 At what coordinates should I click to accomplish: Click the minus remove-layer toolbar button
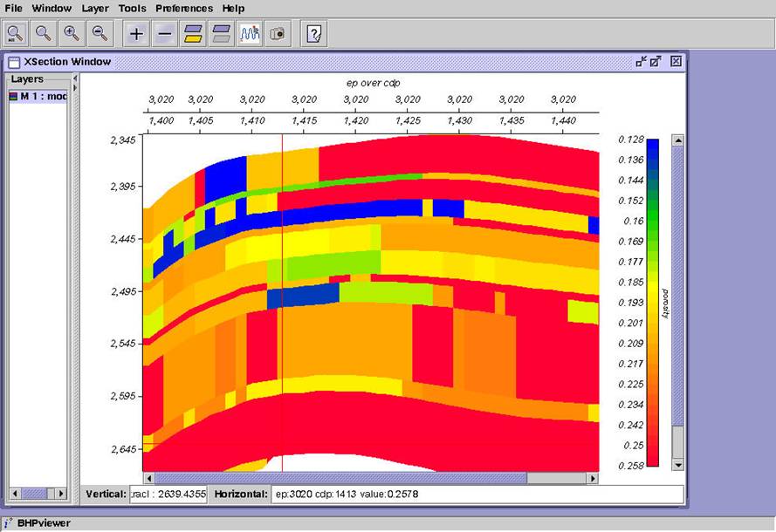(x=165, y=34)
